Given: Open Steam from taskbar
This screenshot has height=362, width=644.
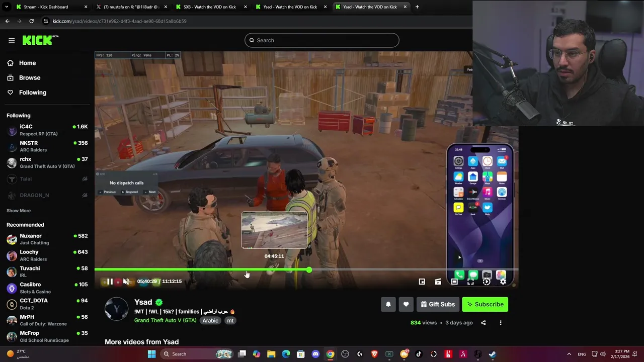Looking at the screenshot, I should coord(492,354).
